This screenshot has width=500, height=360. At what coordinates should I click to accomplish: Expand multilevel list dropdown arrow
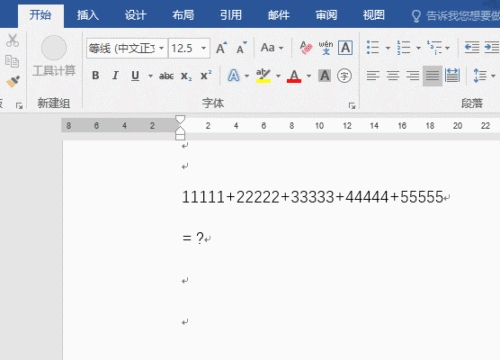pyautogui.click(x=447, y=48)
